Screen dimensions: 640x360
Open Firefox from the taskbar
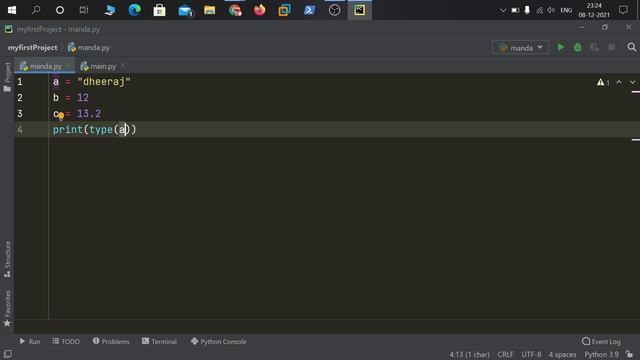259,10
